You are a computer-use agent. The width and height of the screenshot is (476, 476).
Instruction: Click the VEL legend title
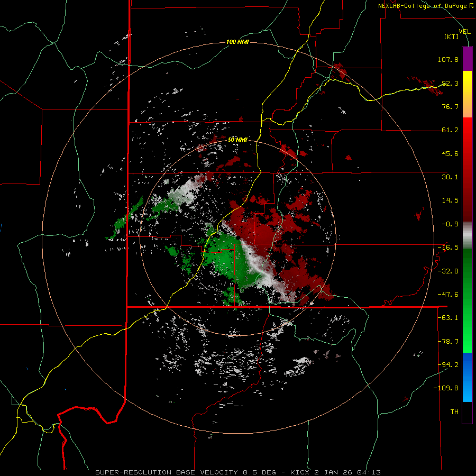(x=464, y=32)
